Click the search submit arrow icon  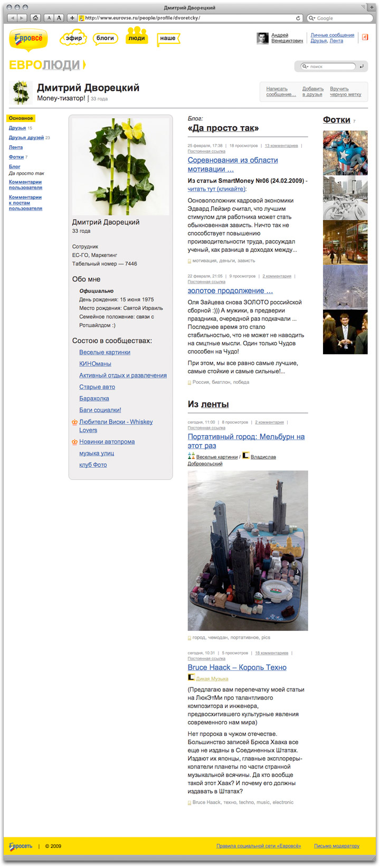[362, 67]
